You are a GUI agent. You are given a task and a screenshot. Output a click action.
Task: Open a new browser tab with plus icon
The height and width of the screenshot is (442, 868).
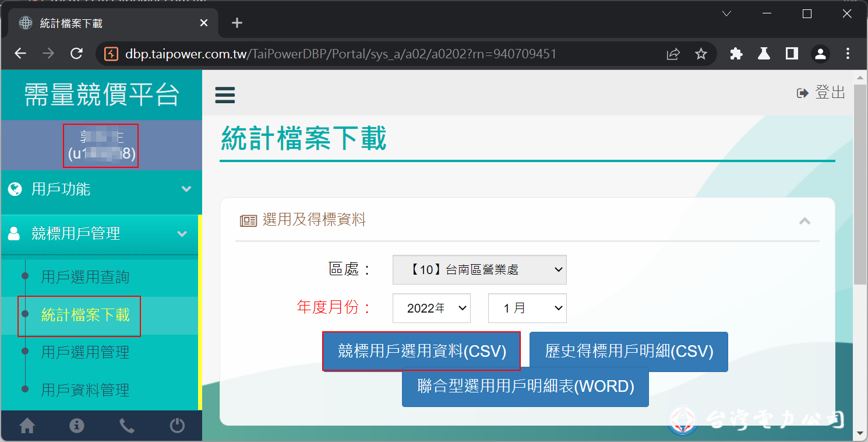[x=237, y=23]
